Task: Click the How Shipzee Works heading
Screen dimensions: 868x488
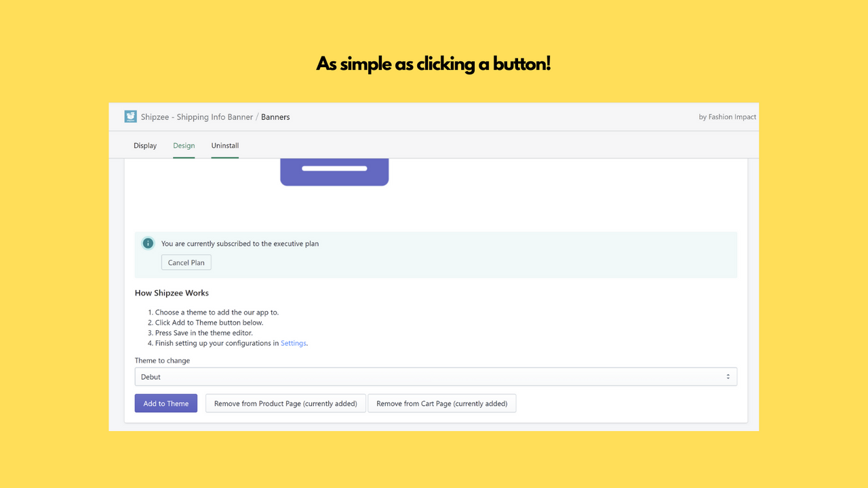Action: [x=172, y=293]
